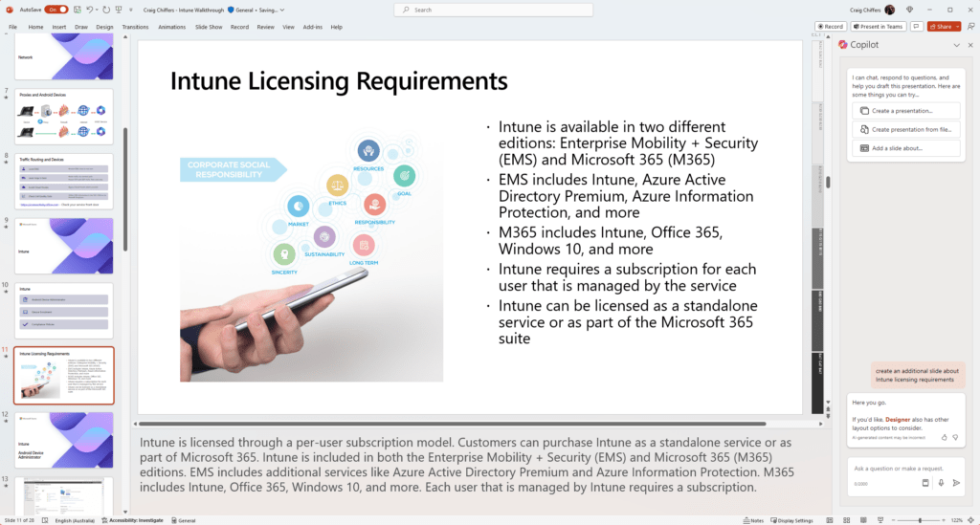This screenshot has width=980, height=525.
Task: Close the Copilot pane
Action: [970, 45]
